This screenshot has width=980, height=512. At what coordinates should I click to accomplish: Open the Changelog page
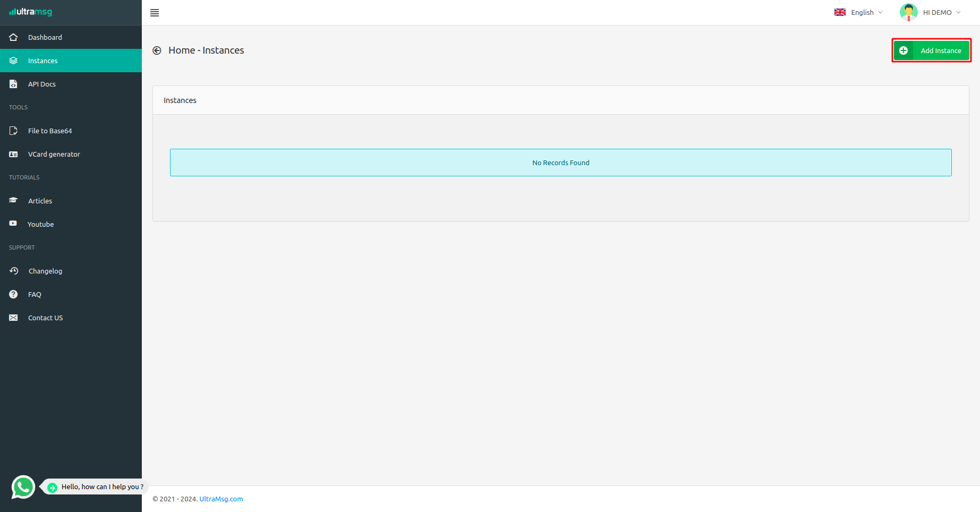71,271
